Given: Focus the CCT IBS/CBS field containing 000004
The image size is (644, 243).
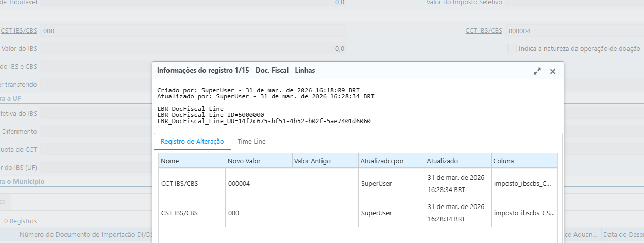Looking at the screenshot, I should tap(572, 31).
